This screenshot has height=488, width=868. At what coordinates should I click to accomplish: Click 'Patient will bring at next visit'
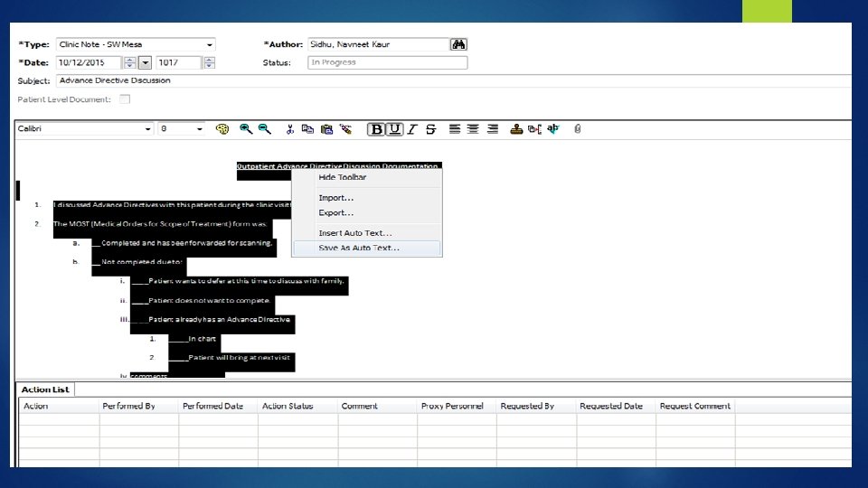tap(239, 358)
